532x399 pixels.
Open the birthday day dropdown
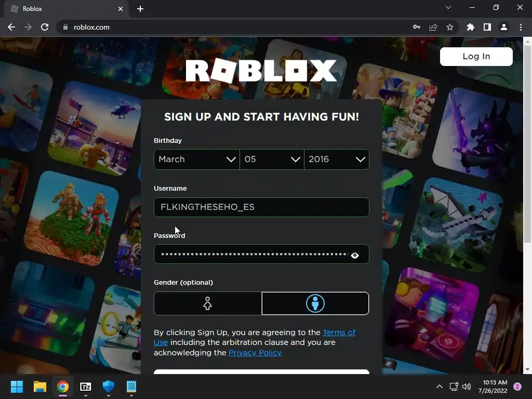(x=272, y=159)
